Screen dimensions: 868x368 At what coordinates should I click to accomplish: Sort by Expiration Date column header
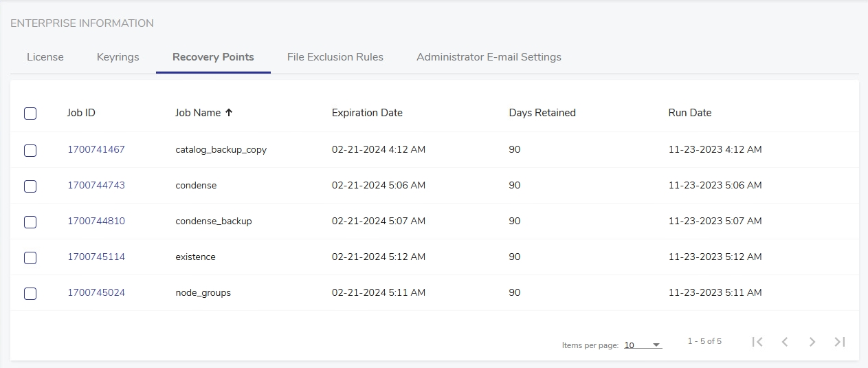(367, 113)
